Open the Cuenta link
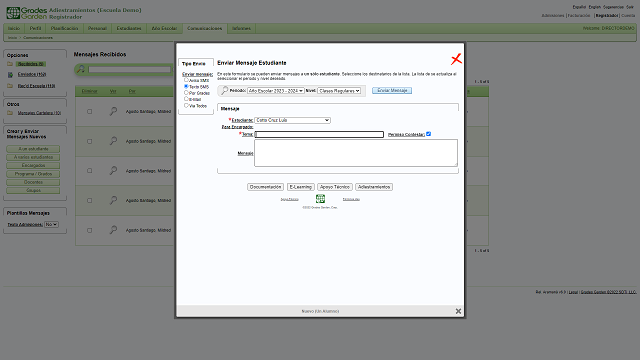The width and height of the screenshot is (640, 360). click(x=628, y=16)
